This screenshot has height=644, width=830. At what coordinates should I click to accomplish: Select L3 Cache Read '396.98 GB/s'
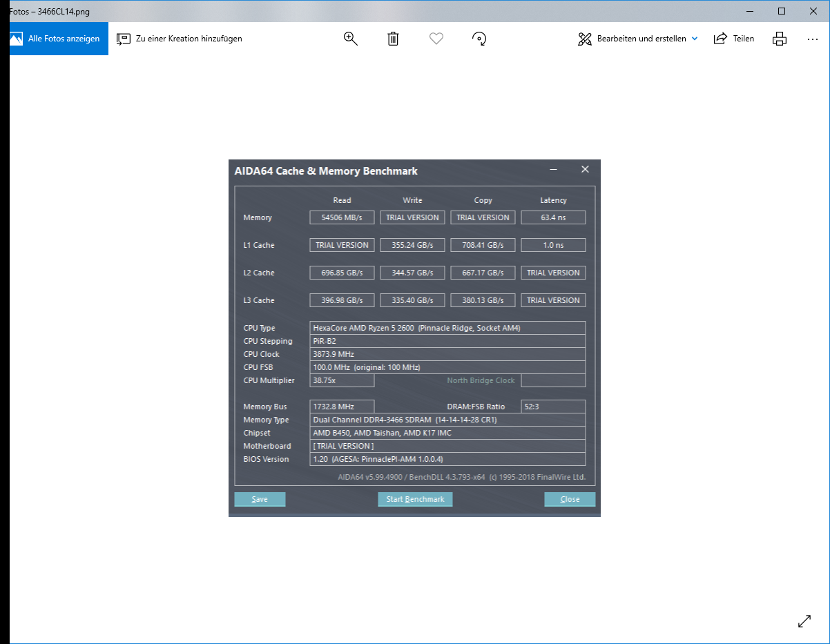(x=342, y=300)
